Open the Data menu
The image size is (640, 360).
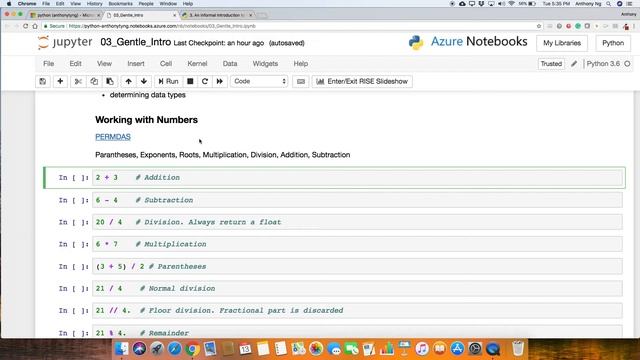(230, 64)
